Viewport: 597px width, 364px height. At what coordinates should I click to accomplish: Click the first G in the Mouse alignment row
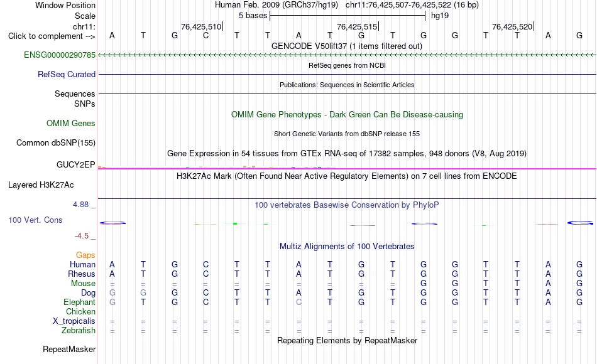(424, 284)
